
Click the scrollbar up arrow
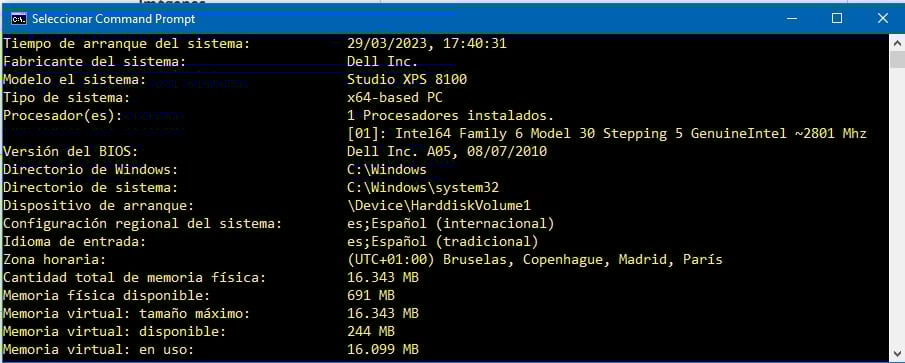pyautogui.click(x=897, y=43)
